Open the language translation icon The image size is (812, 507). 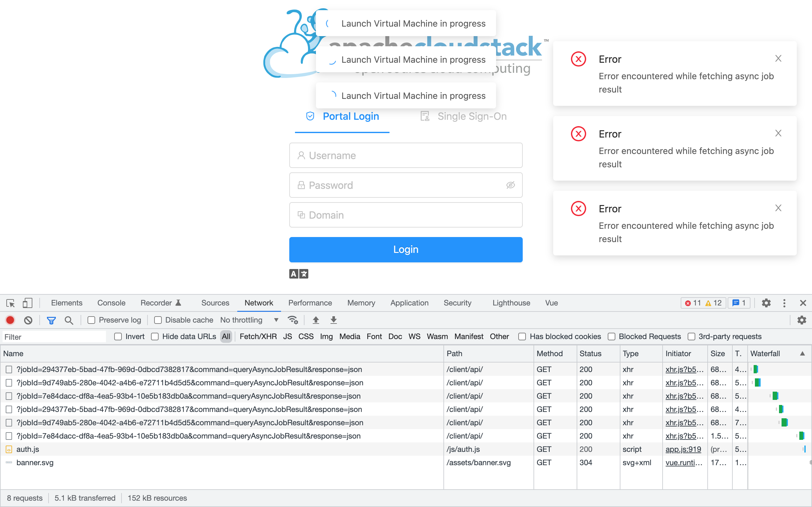click(x=298, y=274)
